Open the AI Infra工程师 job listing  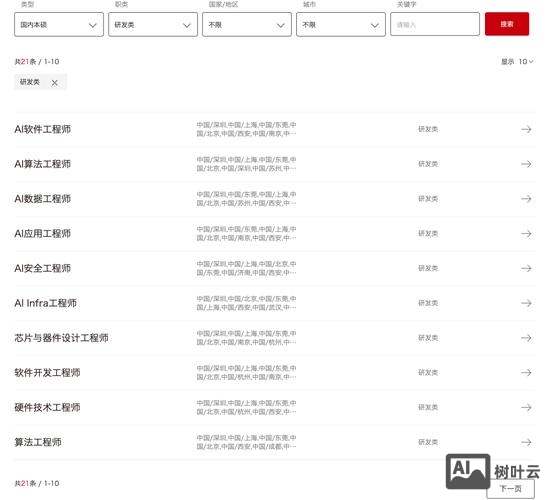(x=45, y=303)
